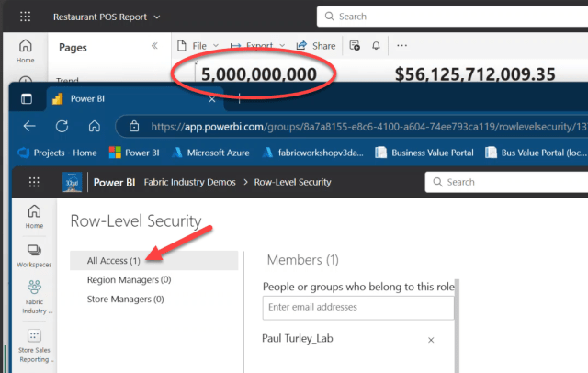The height and width of the screenshot is (373, 588).
Task: Open File menu in report toolbar
Action: (198, 46)
